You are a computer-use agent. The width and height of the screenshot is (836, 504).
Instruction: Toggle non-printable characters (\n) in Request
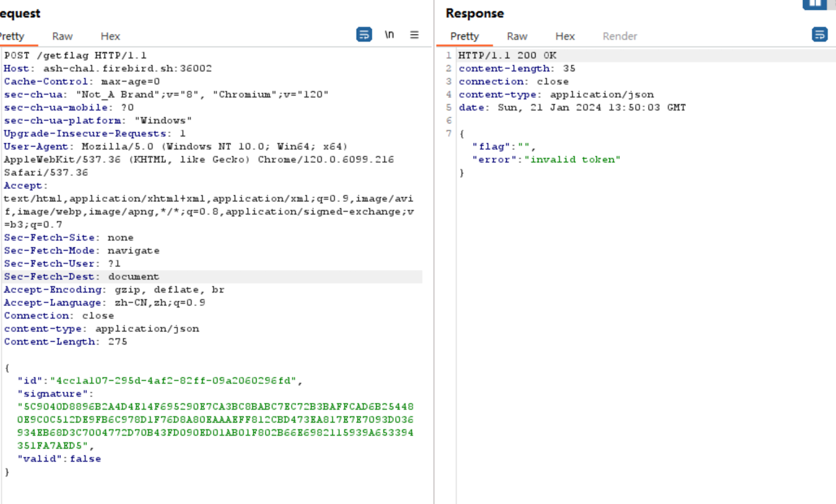(389, 35)
